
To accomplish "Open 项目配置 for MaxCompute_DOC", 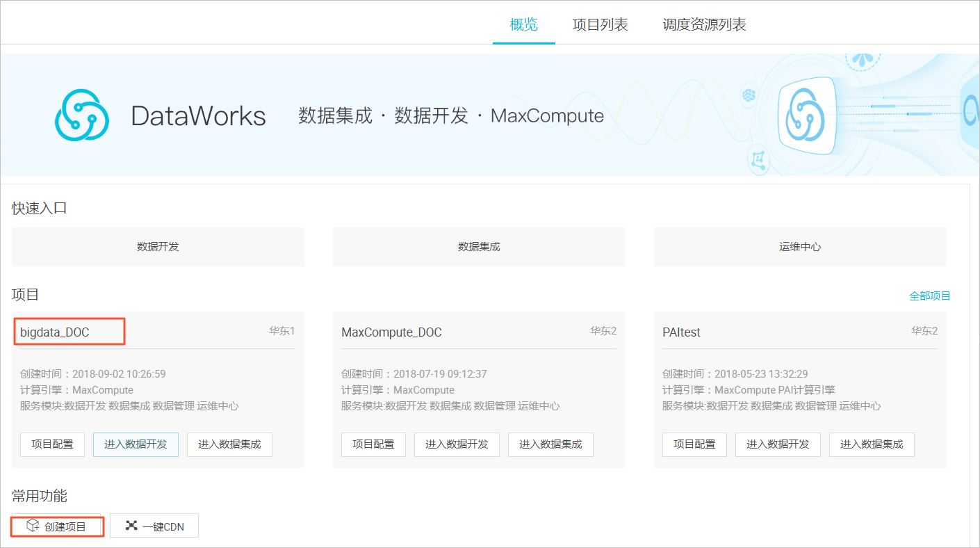I will click(373, 444).
